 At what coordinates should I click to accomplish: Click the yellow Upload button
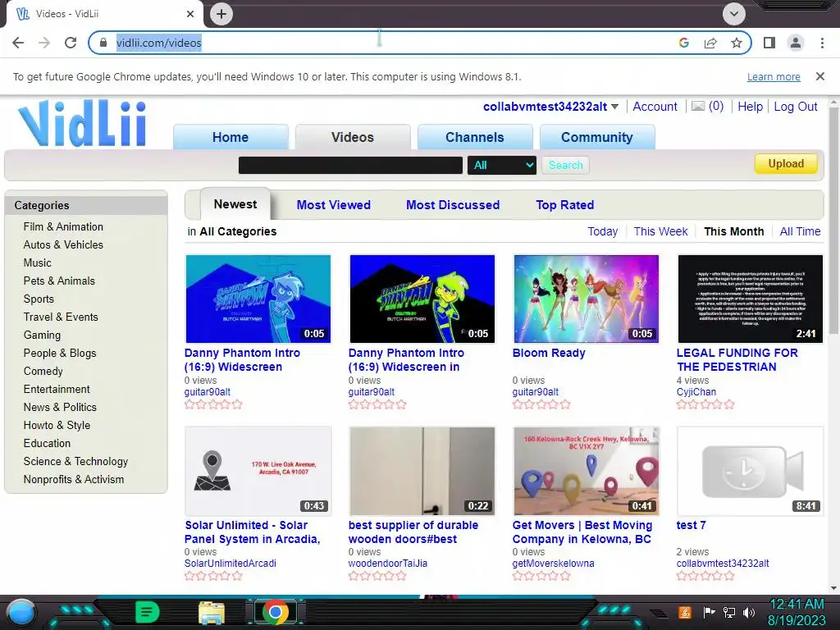tap(786, 164)
